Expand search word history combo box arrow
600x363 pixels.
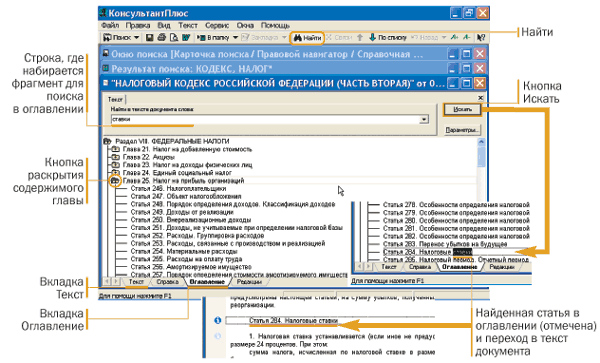pos(424,120)
